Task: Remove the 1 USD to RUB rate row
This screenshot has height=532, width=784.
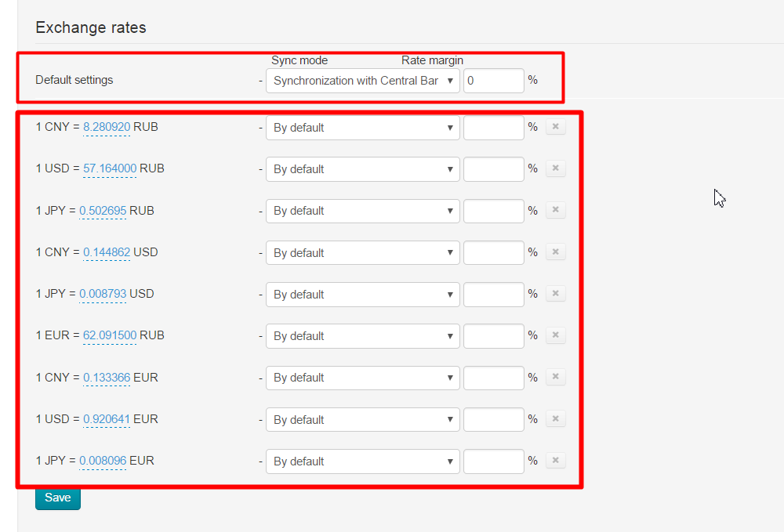Action: (555, 168)
